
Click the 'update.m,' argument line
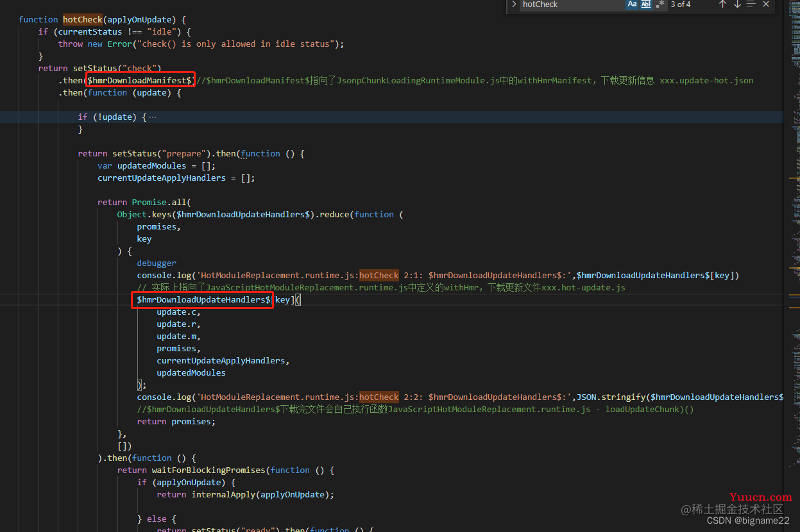[x=178, y=337]
